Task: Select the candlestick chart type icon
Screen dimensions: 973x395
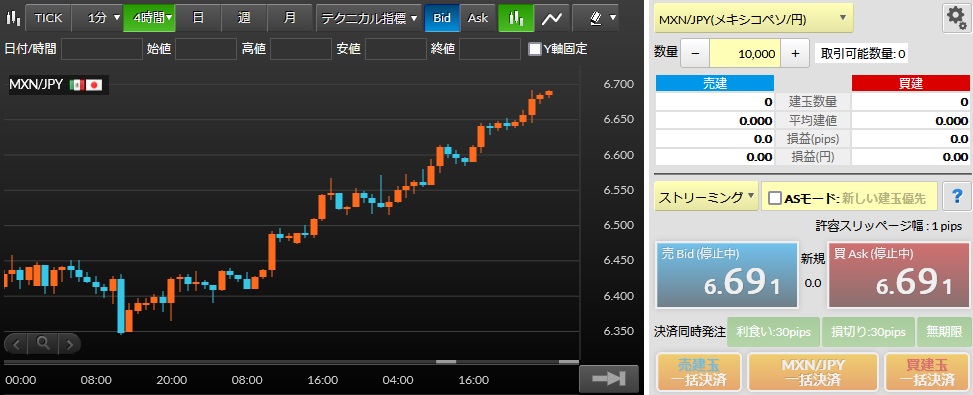Action: (516, 18)
